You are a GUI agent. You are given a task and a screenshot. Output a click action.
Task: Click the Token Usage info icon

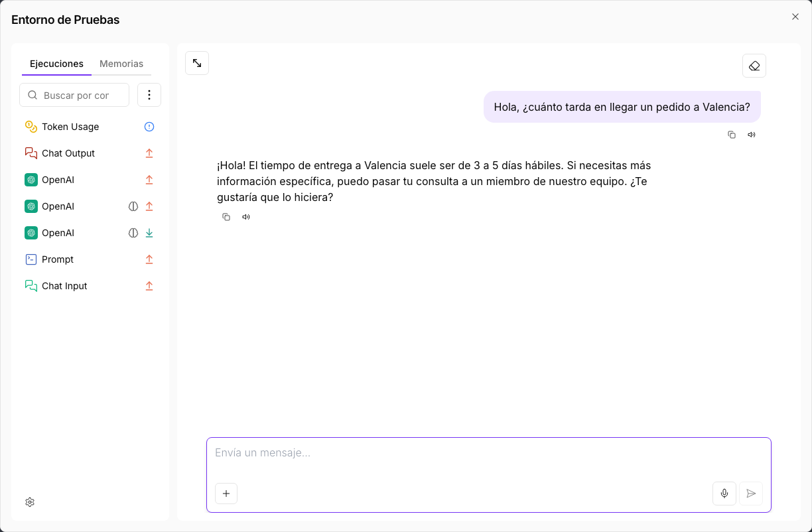click(x=149, y=127)
